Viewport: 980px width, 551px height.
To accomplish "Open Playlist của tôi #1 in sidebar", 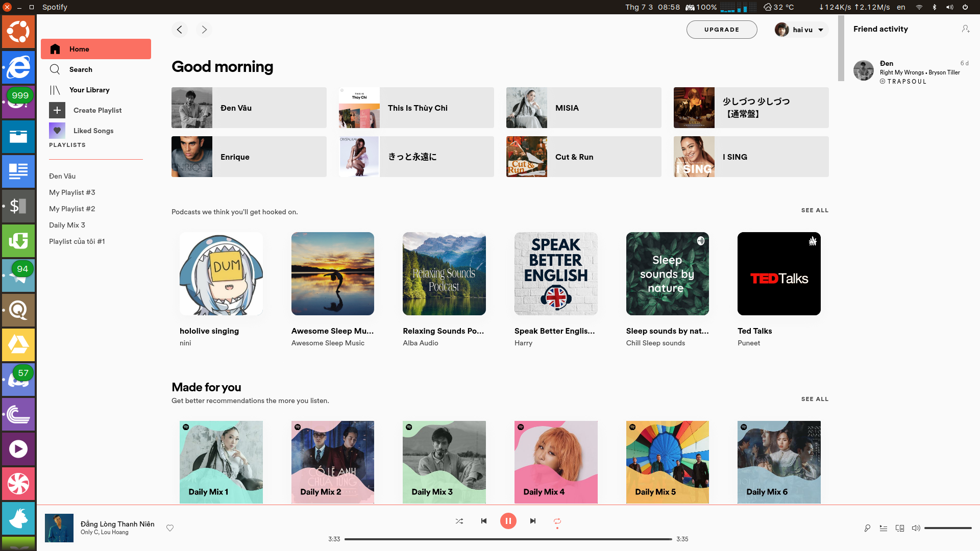I will [77, 241].
